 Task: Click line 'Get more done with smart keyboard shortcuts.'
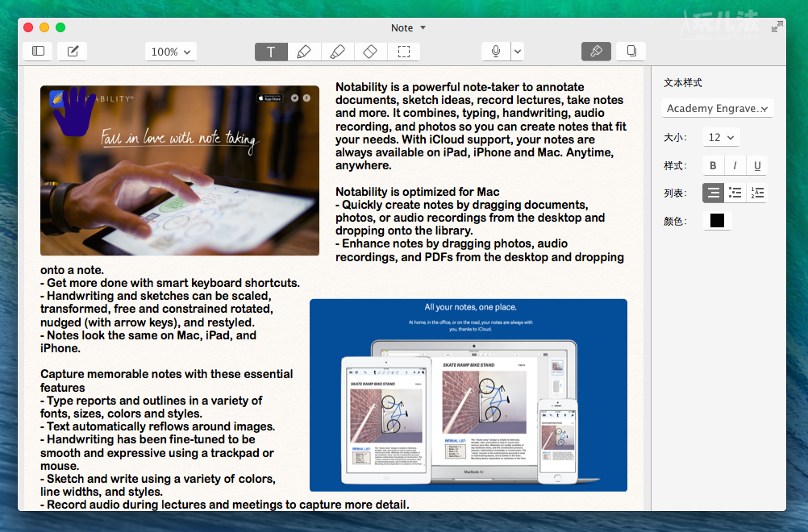click(170, 283)
